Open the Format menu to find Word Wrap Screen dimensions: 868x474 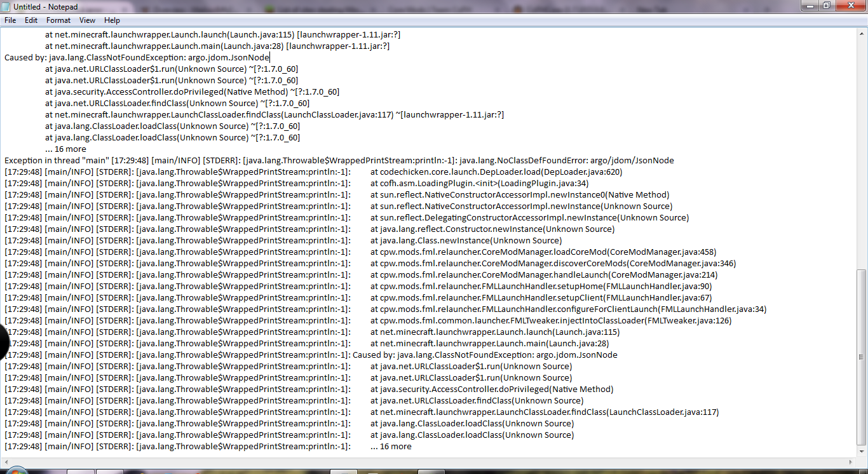coord(58,20)
